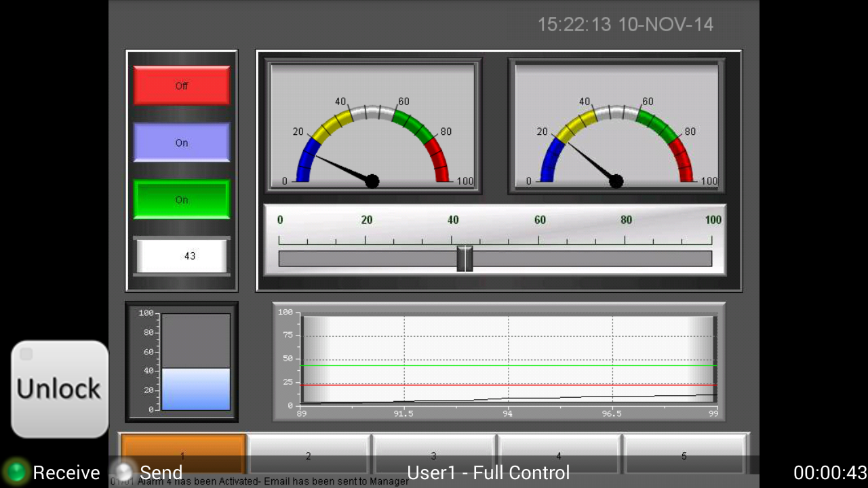Select page 4 tab
Image resolution: width=868 pixels, height=488 pixels.
[559, 454]
